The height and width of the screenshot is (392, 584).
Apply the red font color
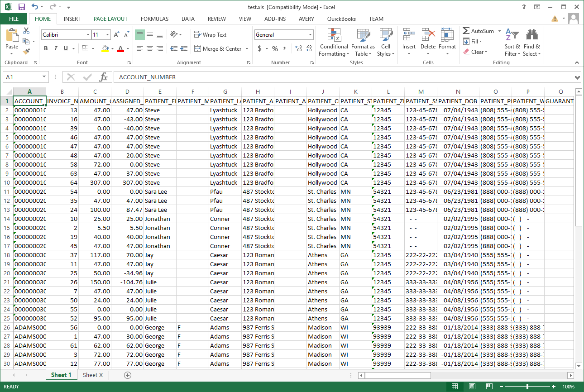click(x=120, y=48)
